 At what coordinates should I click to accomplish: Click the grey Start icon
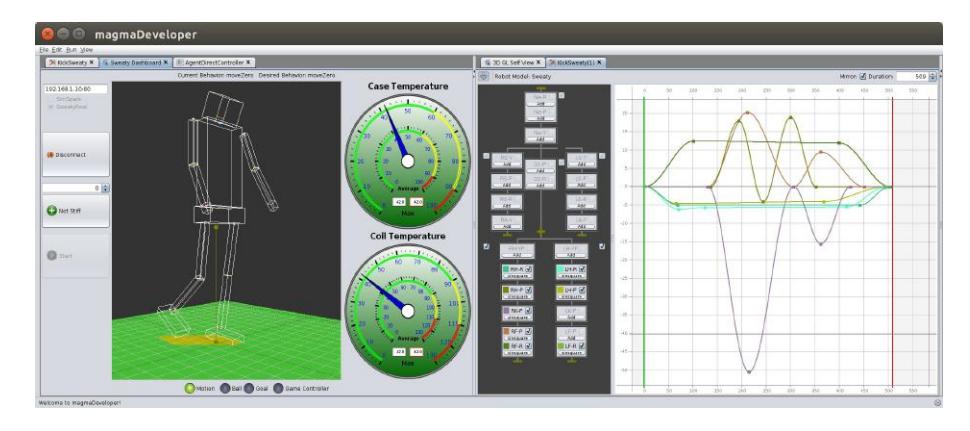coord(52,255)
